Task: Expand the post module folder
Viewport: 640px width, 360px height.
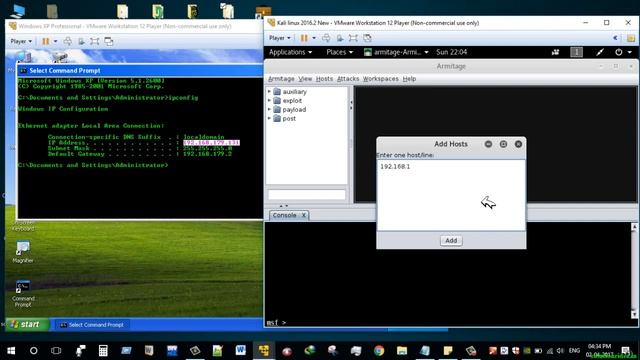Action: coord(269,118)
